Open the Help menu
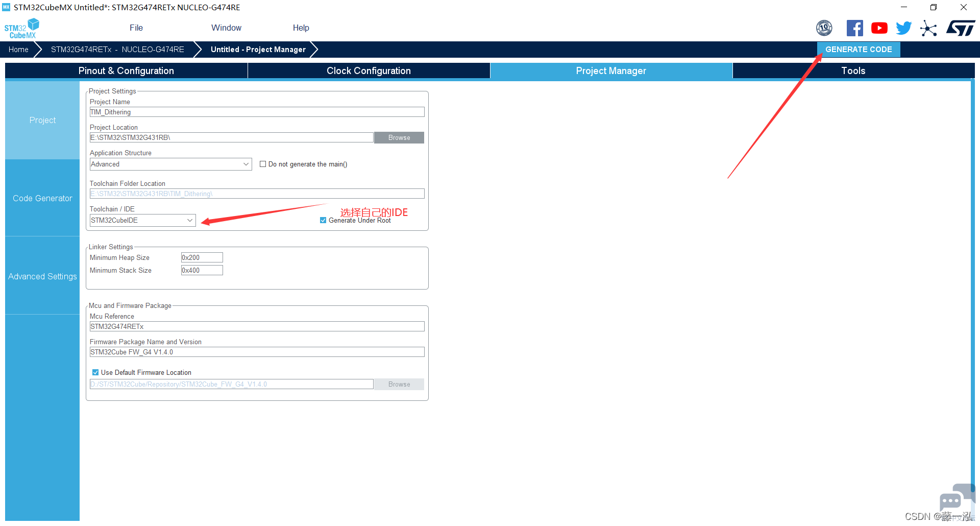The height and width of the screenshot is (526, 980). [x=301, y=28]
